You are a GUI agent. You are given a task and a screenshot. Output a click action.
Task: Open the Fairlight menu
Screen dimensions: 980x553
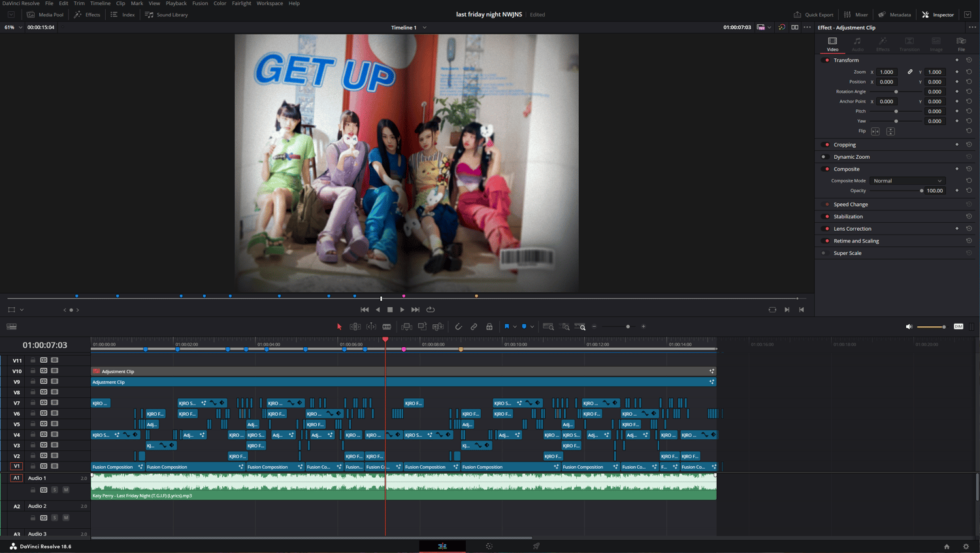pos(241,3)
